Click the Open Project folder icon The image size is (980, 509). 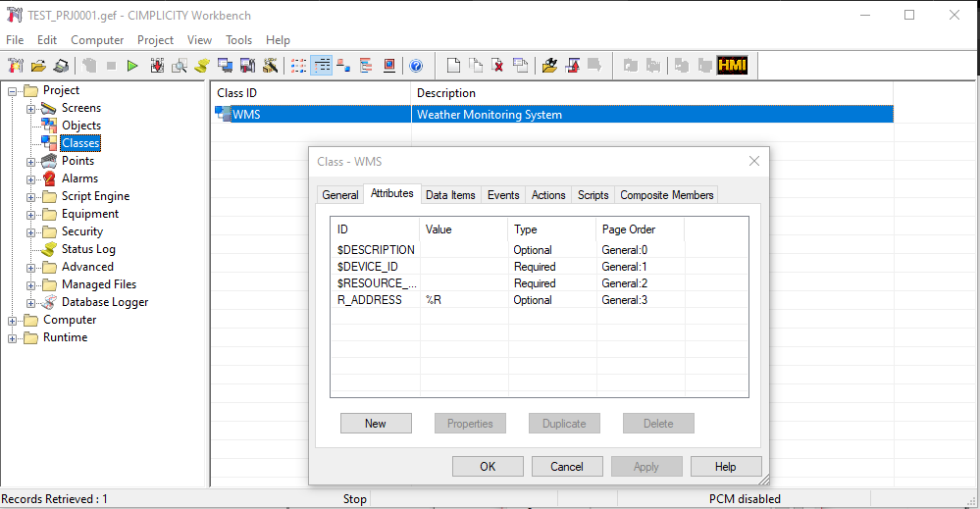[38, 66]
